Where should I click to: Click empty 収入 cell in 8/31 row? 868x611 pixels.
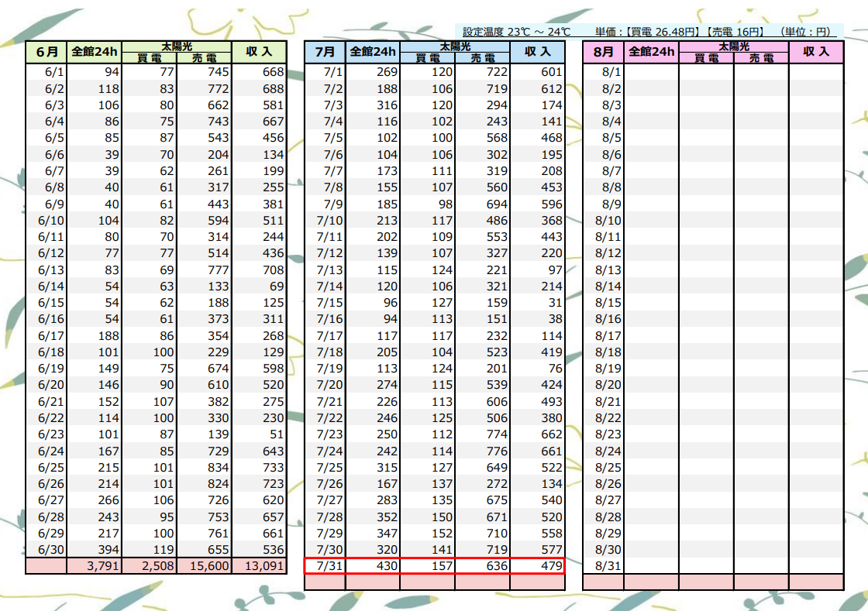pos(816,565)
